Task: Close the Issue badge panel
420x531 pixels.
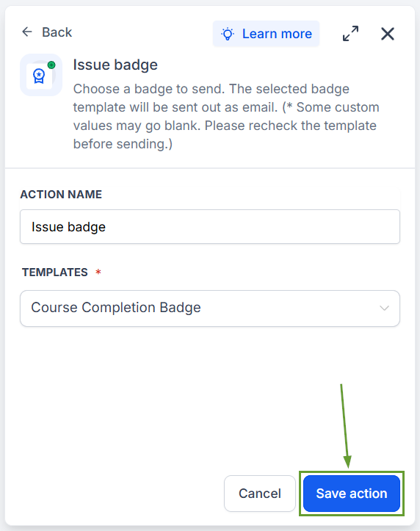Action: coord(388,34)
